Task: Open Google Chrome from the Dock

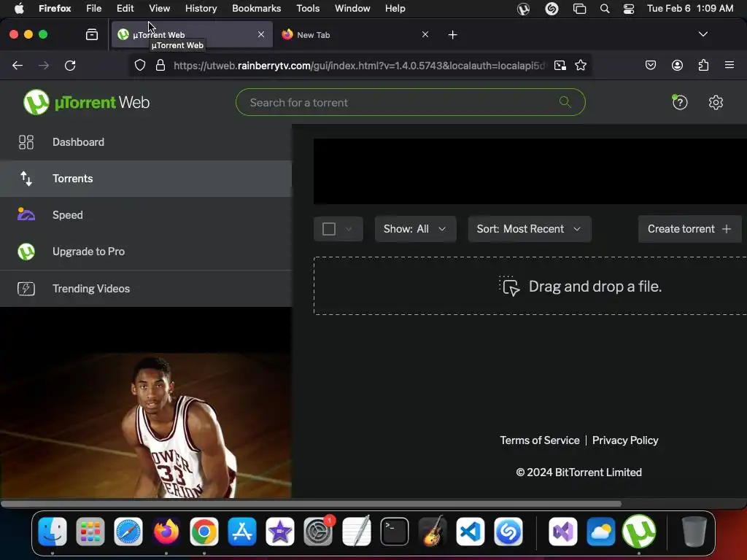Action: point(204,532)
